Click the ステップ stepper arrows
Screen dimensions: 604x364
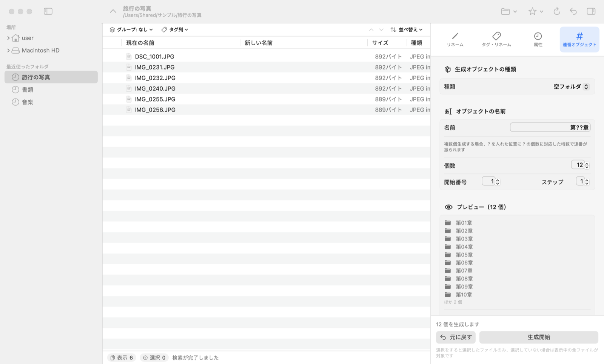[x=587, y=182]
